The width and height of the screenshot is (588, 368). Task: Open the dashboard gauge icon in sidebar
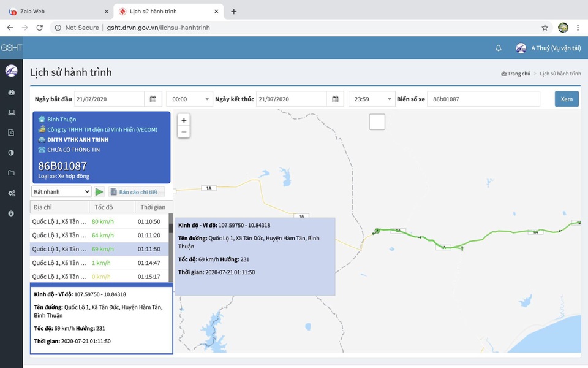[11, 93]
